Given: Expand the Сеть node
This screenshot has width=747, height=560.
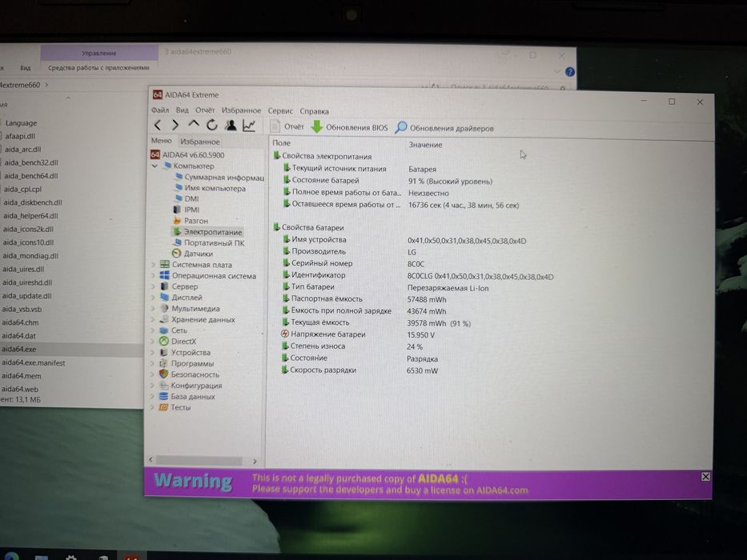Looking at the screenshot, I should [x=154, y=330].
